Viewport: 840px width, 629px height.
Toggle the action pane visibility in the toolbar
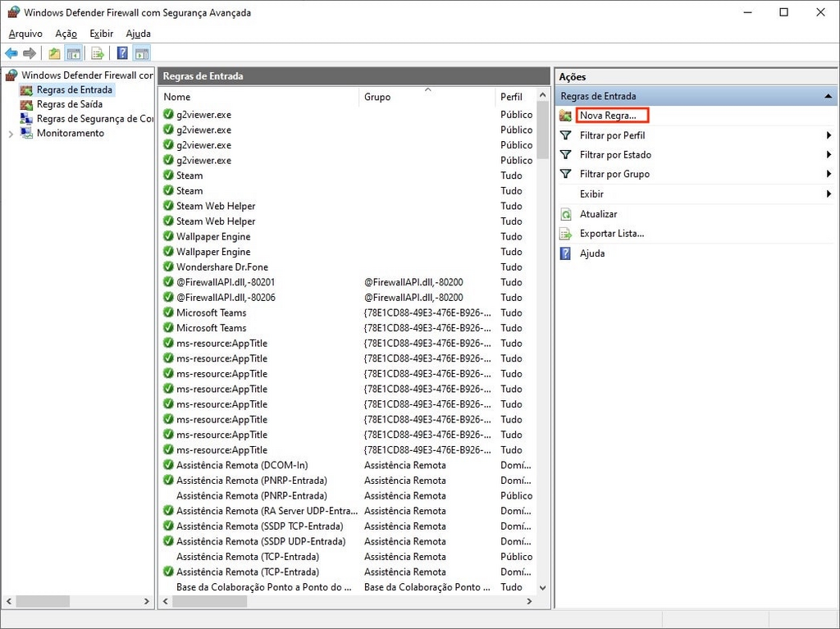(x=141, y=52)
